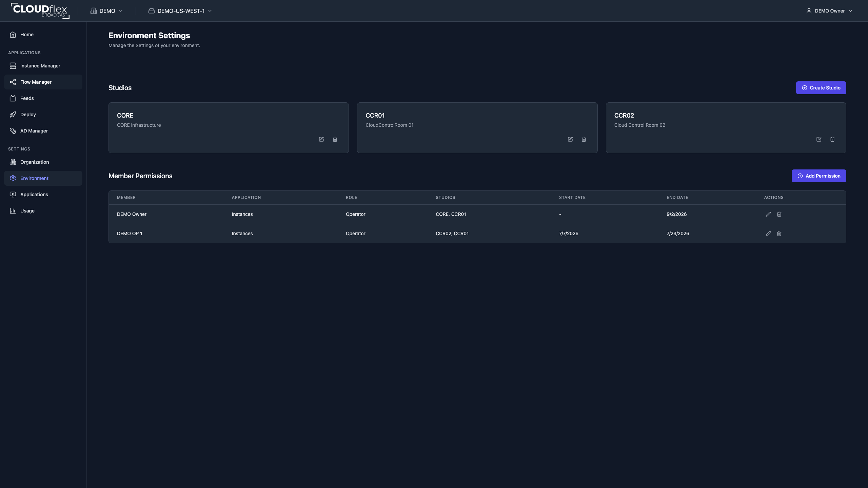Click the CORE Infrastructure description
Screen dimensions: 868x488
point(139,125)
